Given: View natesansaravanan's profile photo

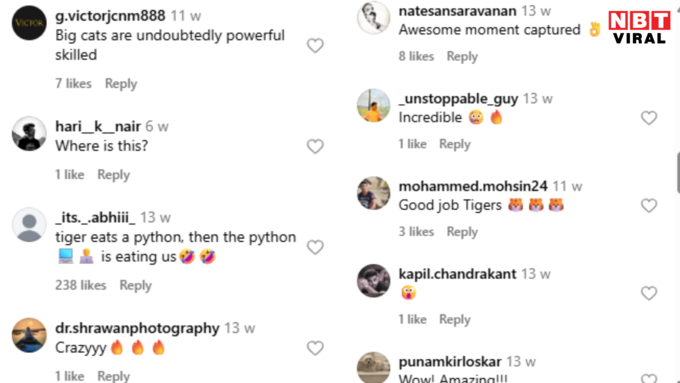Looking at the screenshot, I should pos(373,17).
